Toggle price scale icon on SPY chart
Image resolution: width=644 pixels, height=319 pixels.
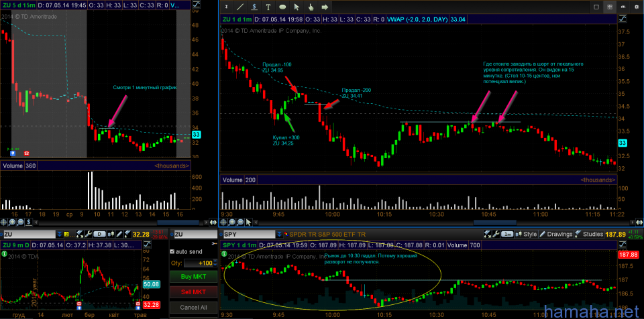pyautogui.click(x=623, y=245)
